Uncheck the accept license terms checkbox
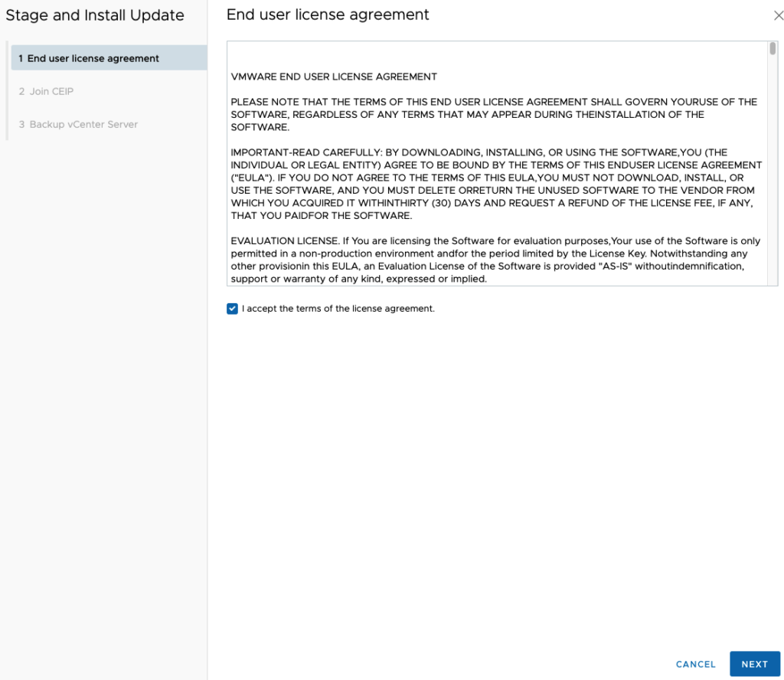The image size is (784, 680). click(x=232, y=309)
